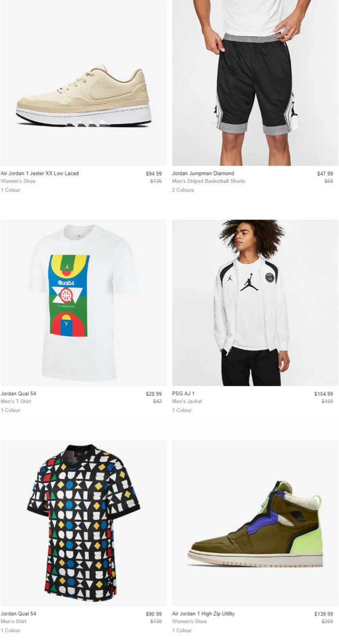Click the Men's Jacket subtitle text

click(x=187, y=401)
